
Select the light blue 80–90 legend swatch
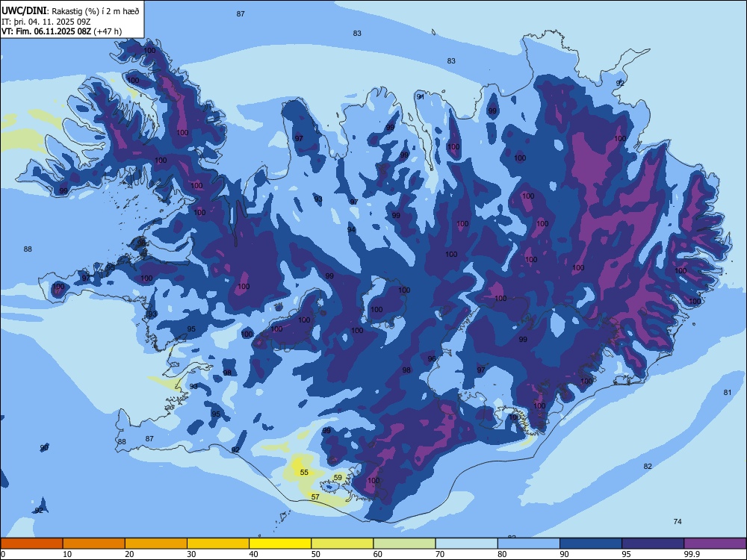tap(528, 544)
